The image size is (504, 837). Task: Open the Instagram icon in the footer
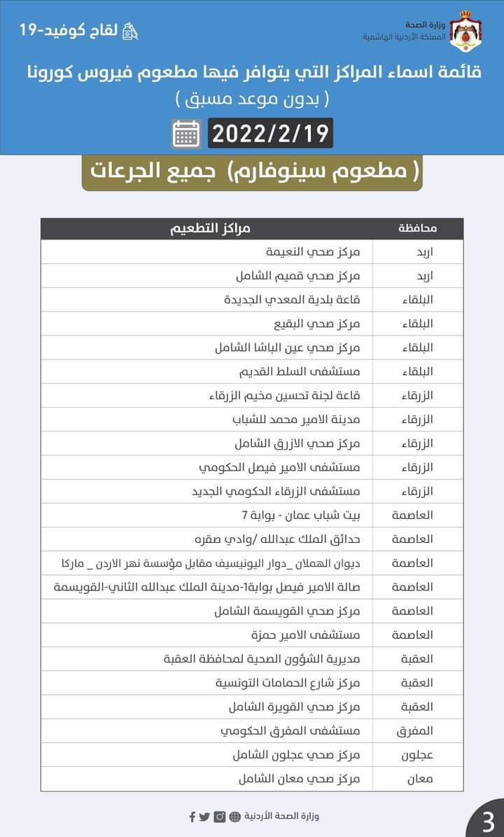click(x=220, y=816)
